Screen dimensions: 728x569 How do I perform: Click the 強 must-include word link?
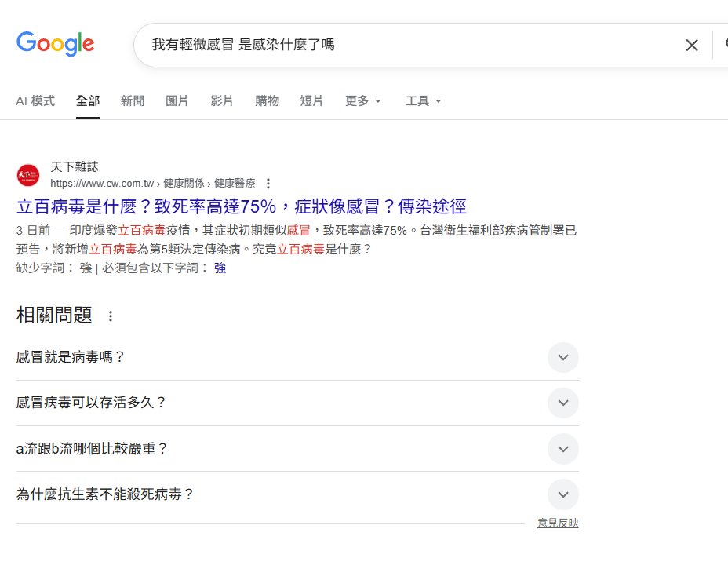220,268
